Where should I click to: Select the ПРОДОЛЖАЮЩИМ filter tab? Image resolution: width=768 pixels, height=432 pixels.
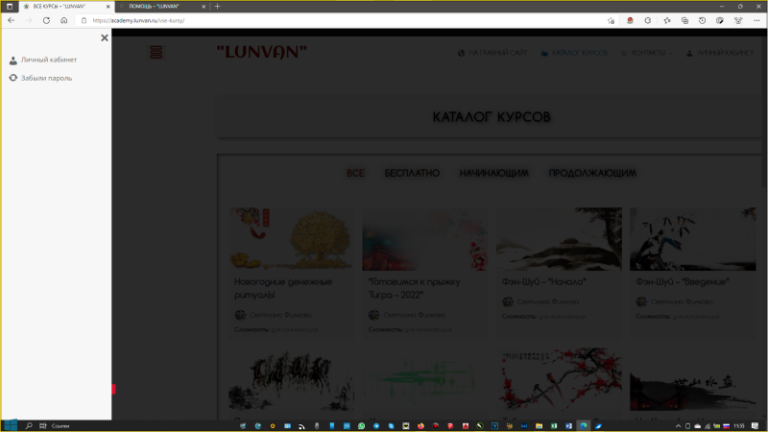[x=592, y=173]
